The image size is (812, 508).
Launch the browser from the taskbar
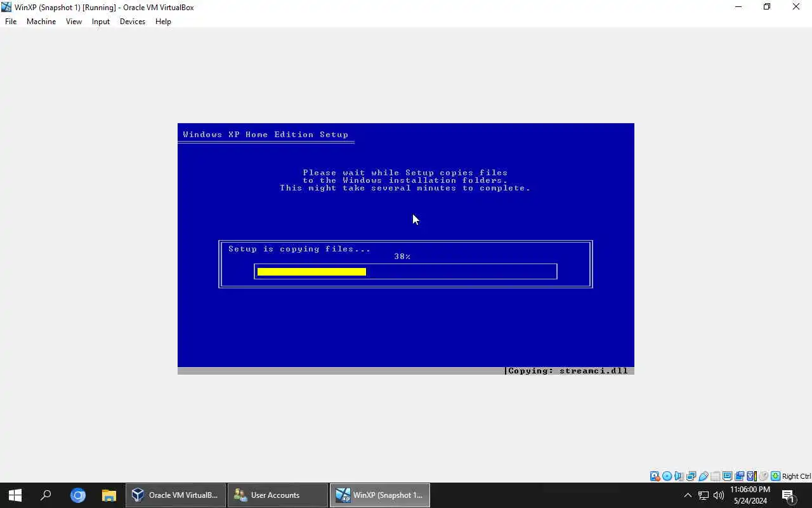tap(77, 495)
